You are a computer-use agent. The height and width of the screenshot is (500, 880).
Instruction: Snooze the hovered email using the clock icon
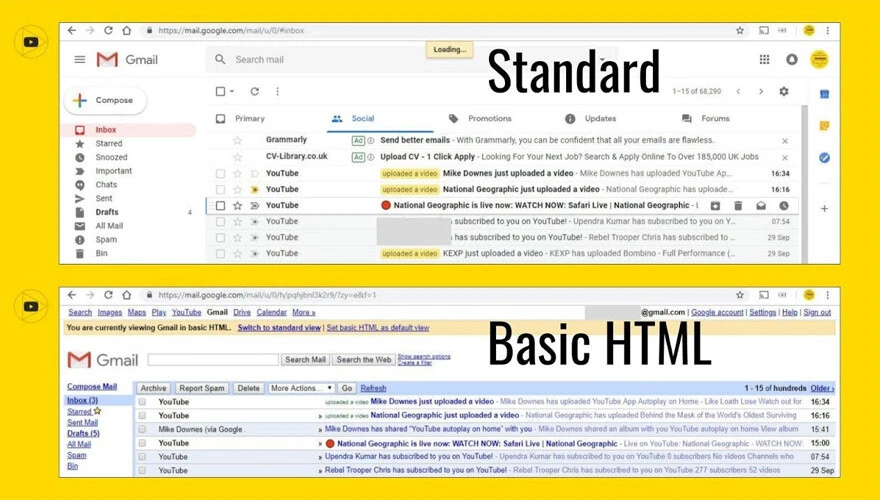click(x=783, y=205)
